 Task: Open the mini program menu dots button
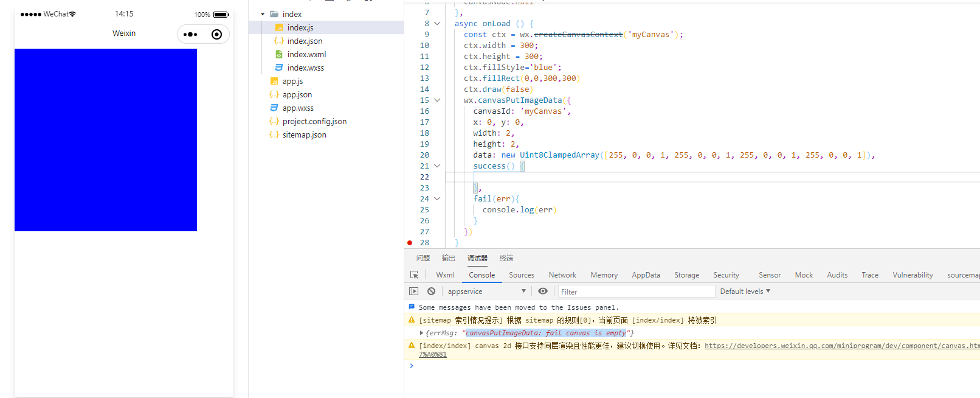coord(190,34)
